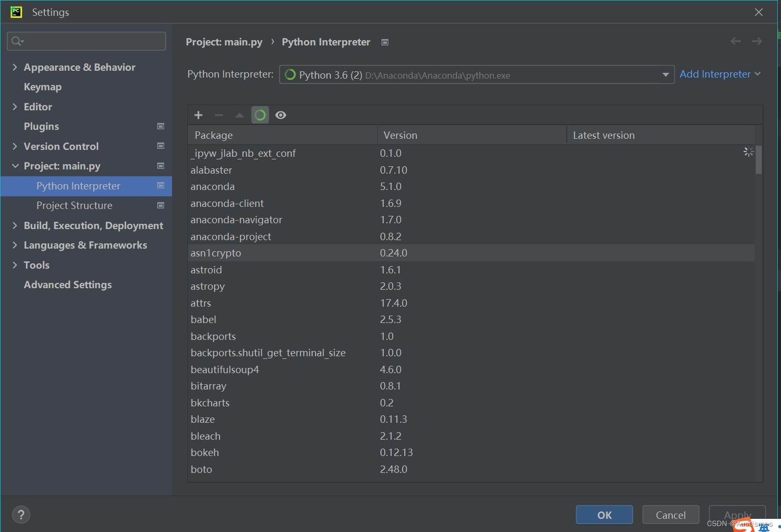This screenshot has width=781, height=532.
Task: Click the Cancel button
Action: [x=671, y=515]
